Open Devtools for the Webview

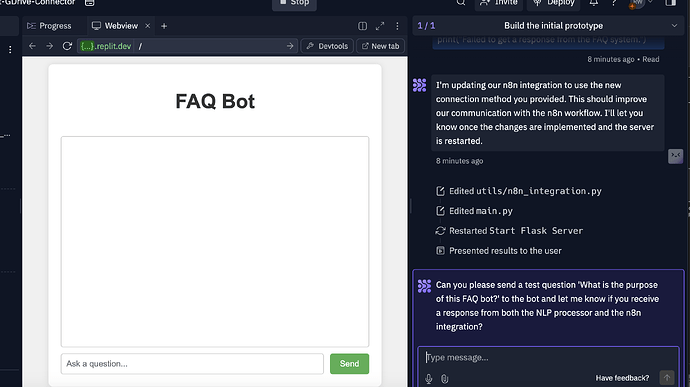327,46
